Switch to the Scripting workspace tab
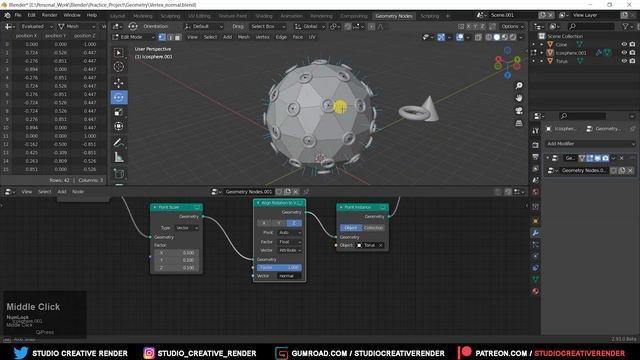Screen dimensions: 640x360 coord(429,16)
